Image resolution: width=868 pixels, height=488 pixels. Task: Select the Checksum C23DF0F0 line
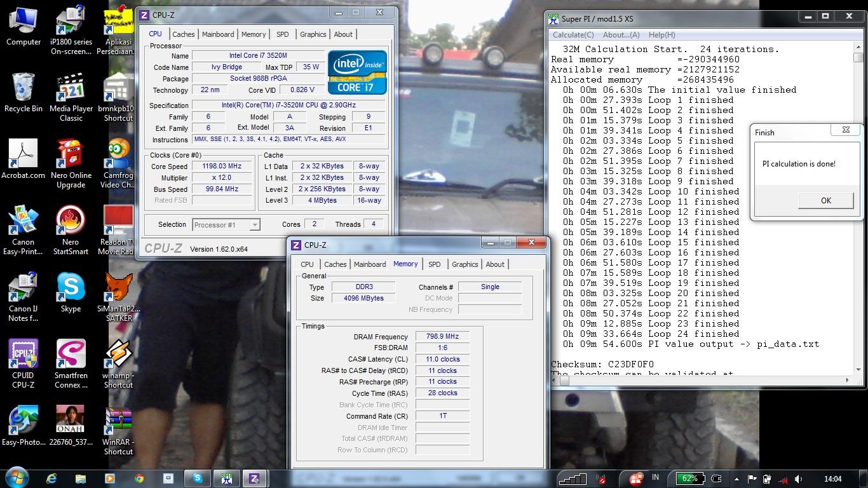click(x=602, y=365)
